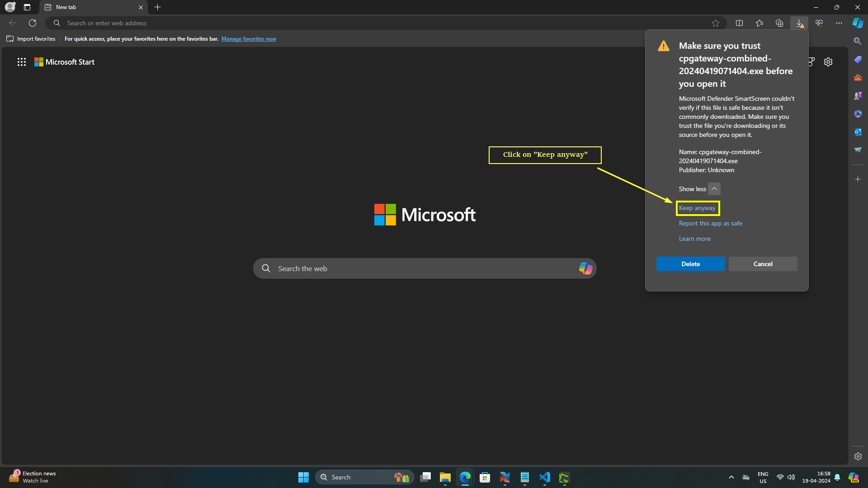Click Report this app as safe
Viewport: 868px width, 488px height.
pyautogui.click(x=710, y=224)
